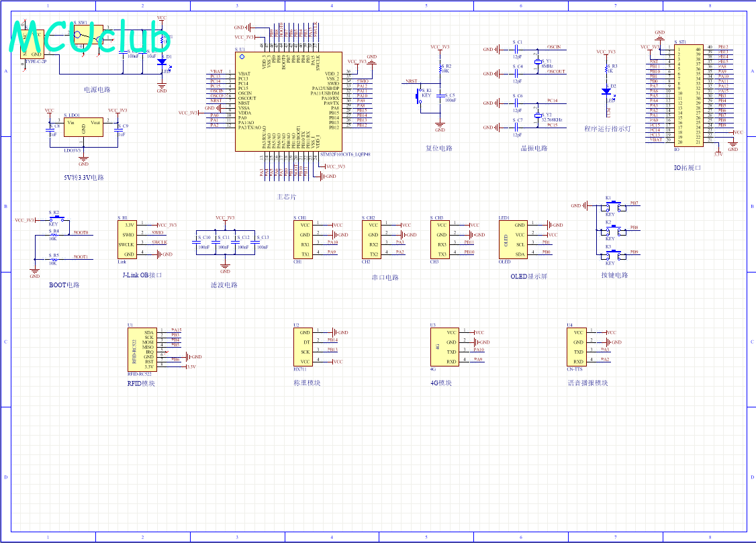The width and height of the screenshot is (756, 543).
Task: Select the S_D1 power LED symbol
Action: click(162, 62)
